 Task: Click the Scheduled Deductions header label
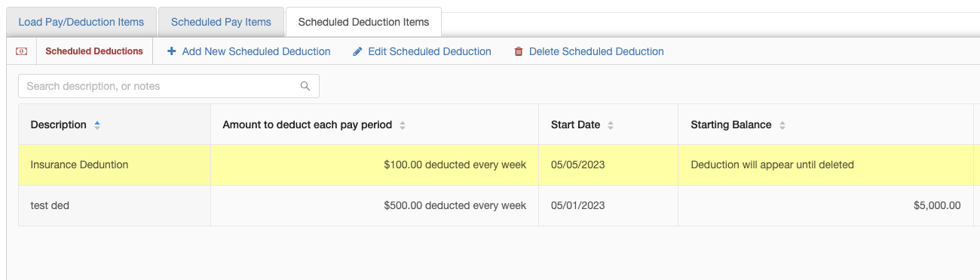(94, 51)
